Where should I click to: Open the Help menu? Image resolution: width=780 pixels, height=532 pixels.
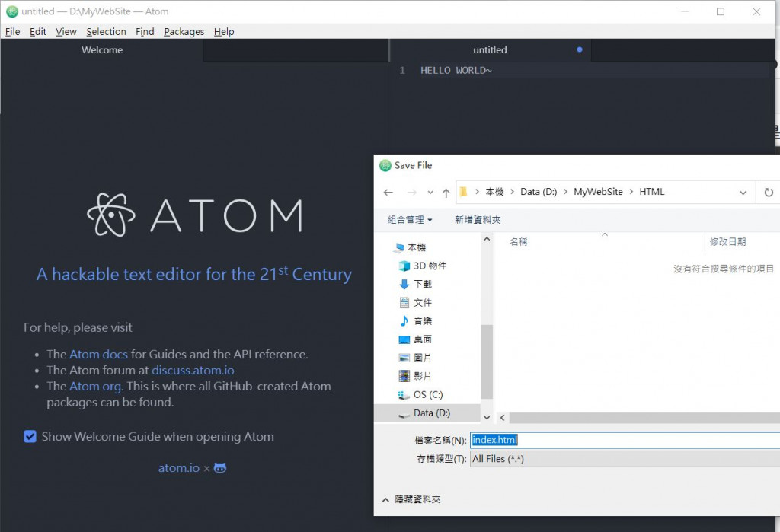(x=224, y=31)
